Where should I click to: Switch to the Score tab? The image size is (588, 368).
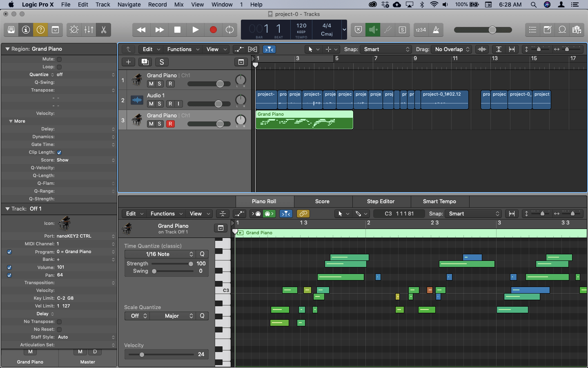[x=322, y=201]
